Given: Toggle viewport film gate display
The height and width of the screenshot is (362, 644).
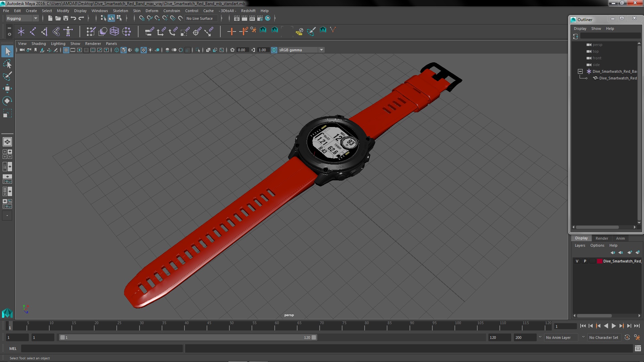Looking at the screenshot, I should [x=73, y=50].
